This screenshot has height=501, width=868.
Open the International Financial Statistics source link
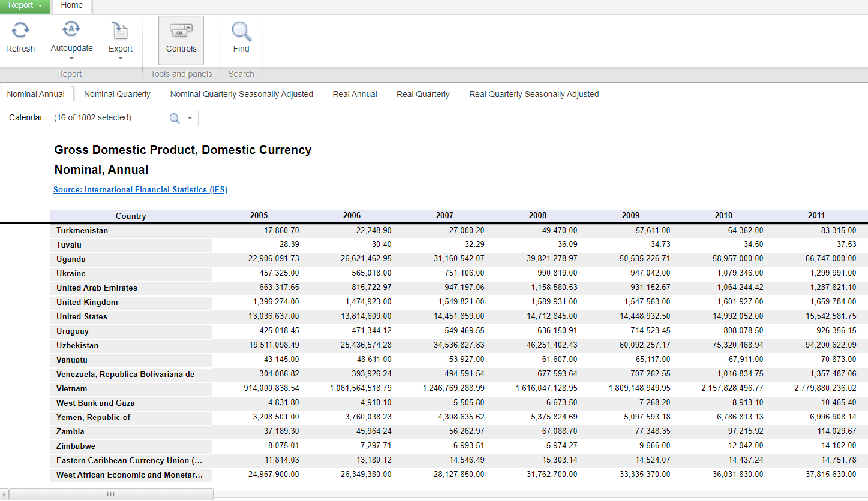pyautogui.click(x=140, y=189)
